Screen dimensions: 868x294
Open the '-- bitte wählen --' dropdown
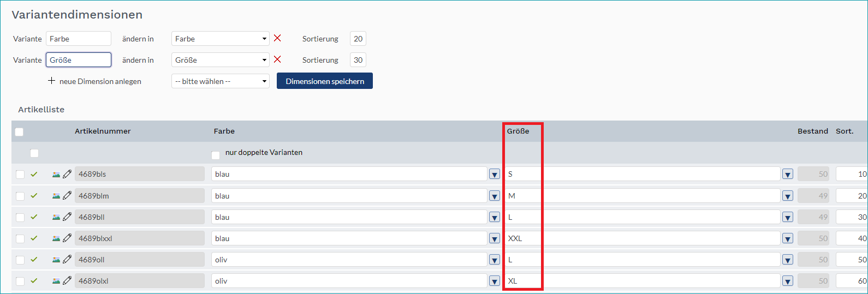[x=221, y=81]
